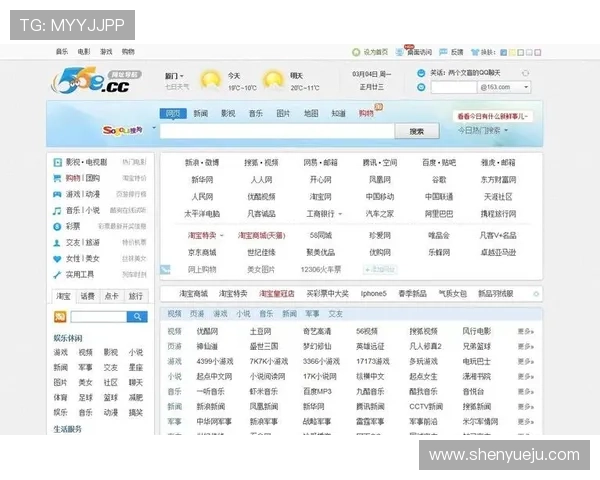Open the @163.com mail domain dropdown
The width and height of the screenshot is (600, 480).
pos(504,87)
